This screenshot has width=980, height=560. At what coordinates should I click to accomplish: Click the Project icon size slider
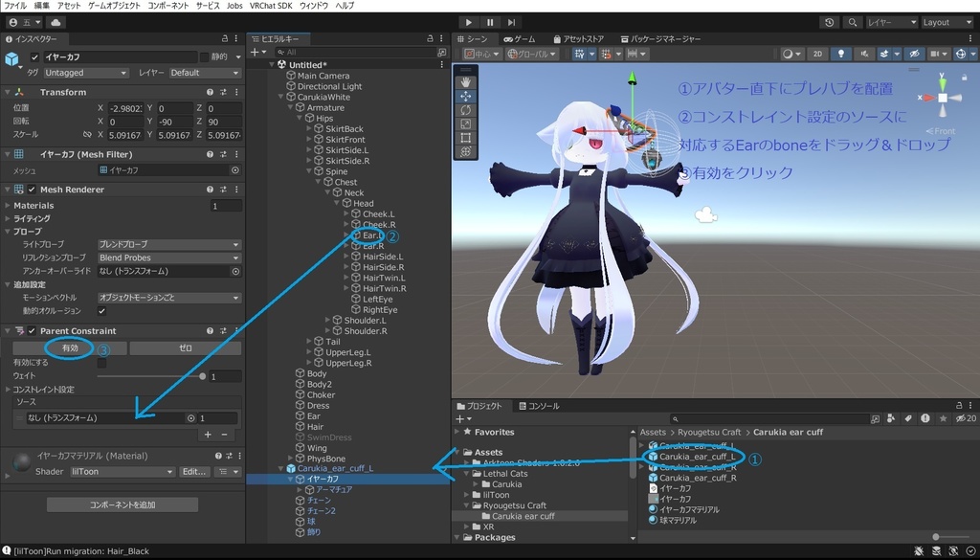tap(936, 537)
